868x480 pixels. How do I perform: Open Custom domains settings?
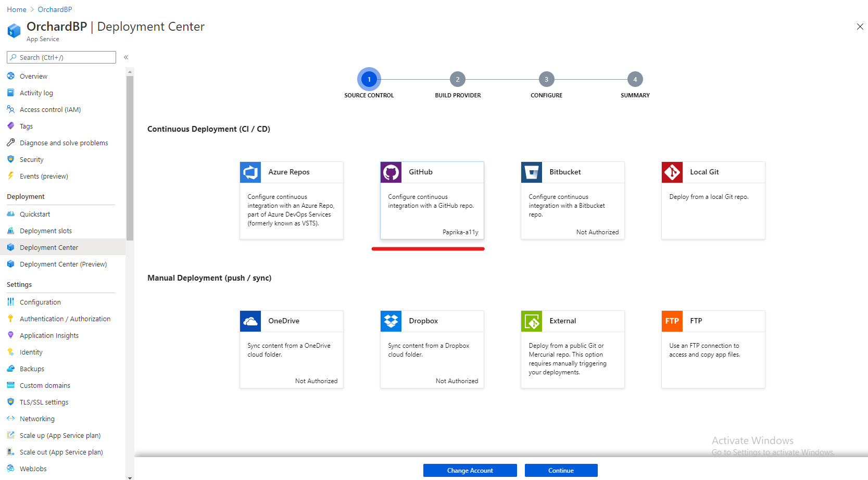(45, 386)
